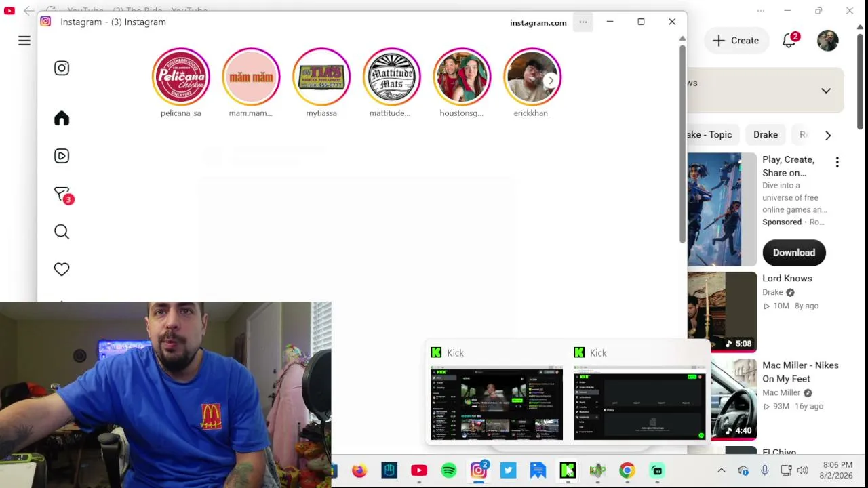The height and width of the screenshot is (488, 868).
Task: Open the Mac Miller Nikes On My Feet title
Action: pyautogui.click(x=800, y=372)
